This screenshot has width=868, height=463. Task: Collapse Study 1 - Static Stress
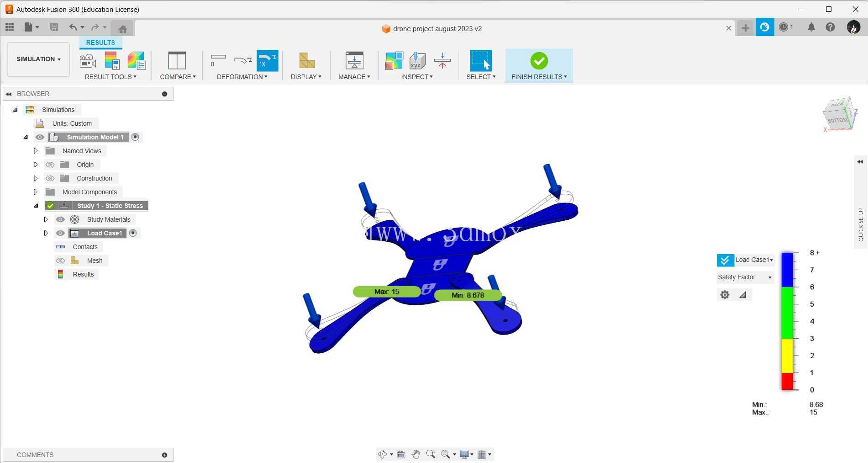click(x=36, y=206)
